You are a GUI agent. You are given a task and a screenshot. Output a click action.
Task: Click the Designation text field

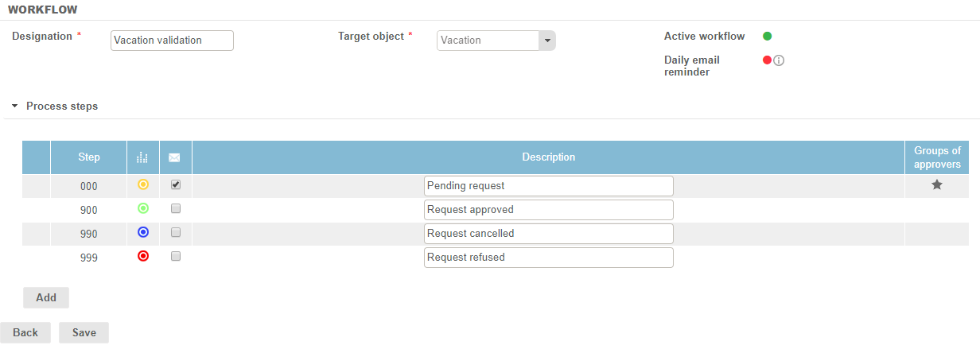(172, 41)
